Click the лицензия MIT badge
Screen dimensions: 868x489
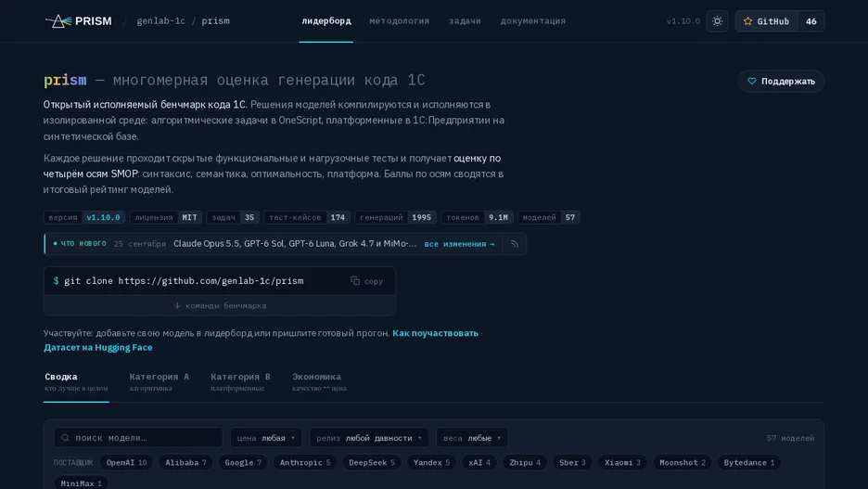click(x=166, y=217)
